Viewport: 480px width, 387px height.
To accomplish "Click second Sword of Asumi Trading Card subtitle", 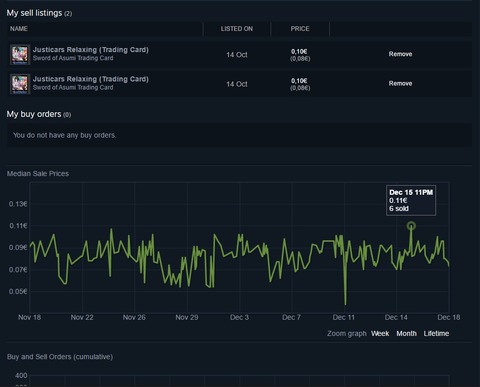I will (73, 87).
